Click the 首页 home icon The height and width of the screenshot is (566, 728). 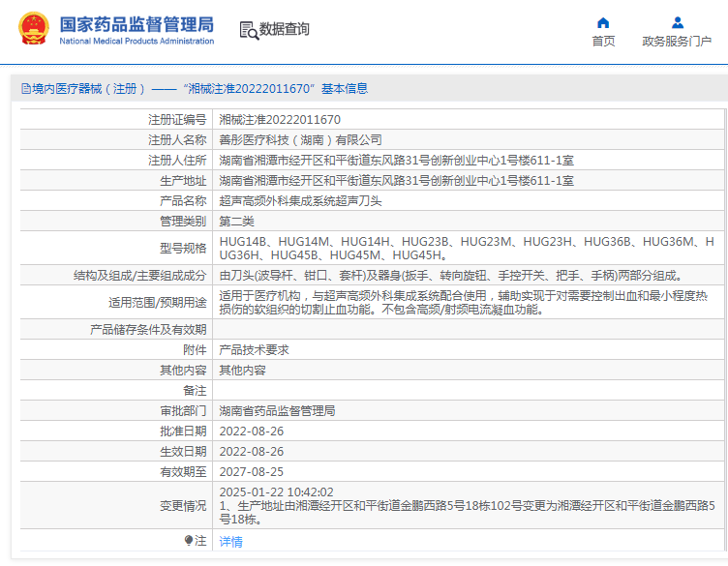click(x=603, y=22)
